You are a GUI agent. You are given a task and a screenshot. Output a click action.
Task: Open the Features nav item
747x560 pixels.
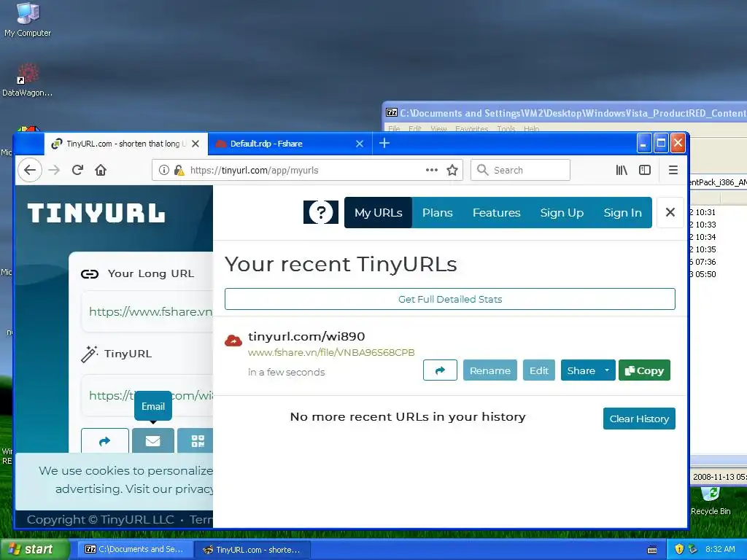coord(496,212)
